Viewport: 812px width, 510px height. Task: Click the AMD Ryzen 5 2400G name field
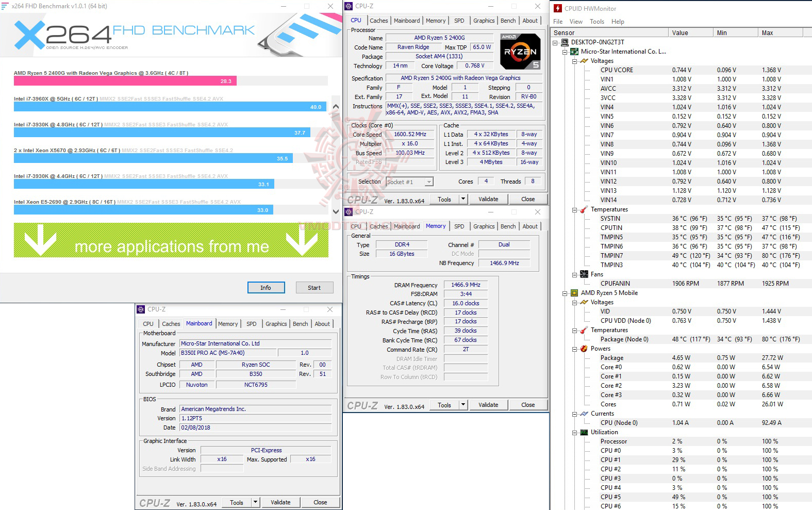point(439,38)
